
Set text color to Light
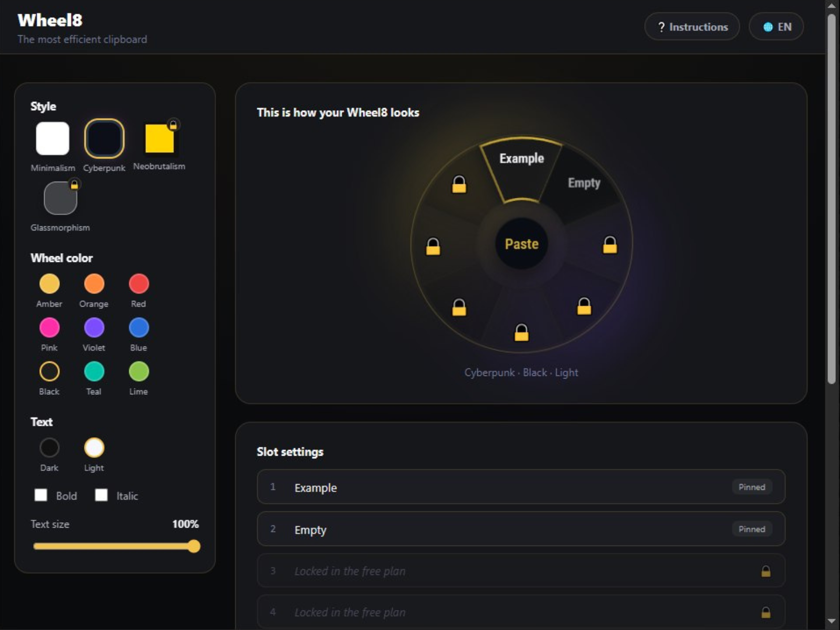point(94,448)
